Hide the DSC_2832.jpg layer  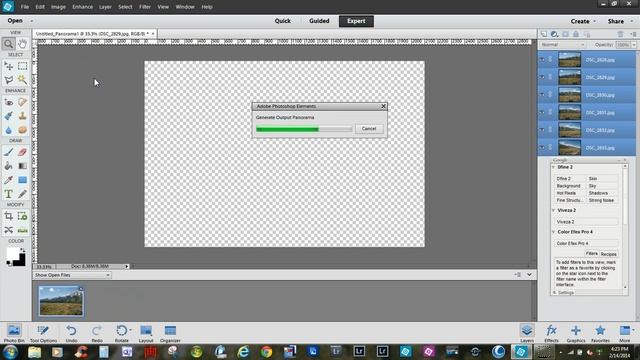pyautogui.click(x=542, y=130)
